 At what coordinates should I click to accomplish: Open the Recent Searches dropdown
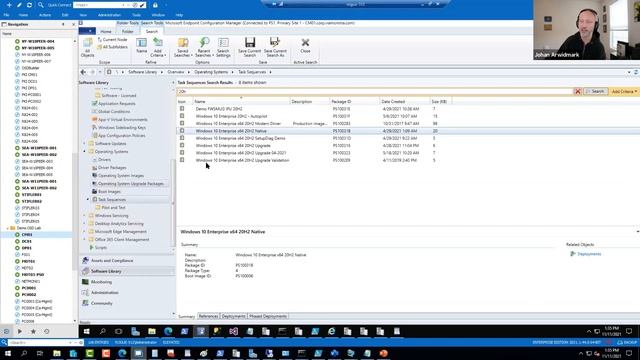point(204,48)
